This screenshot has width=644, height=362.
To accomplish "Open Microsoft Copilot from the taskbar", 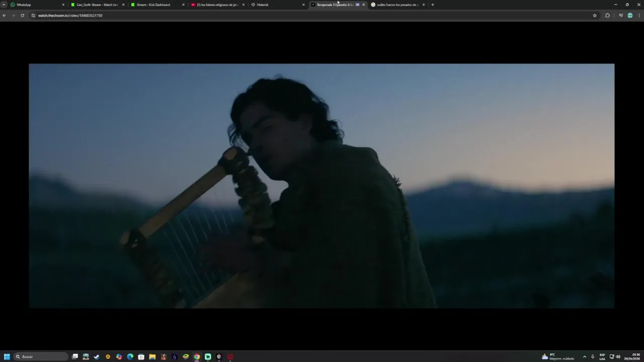I will tap(119, 356).
